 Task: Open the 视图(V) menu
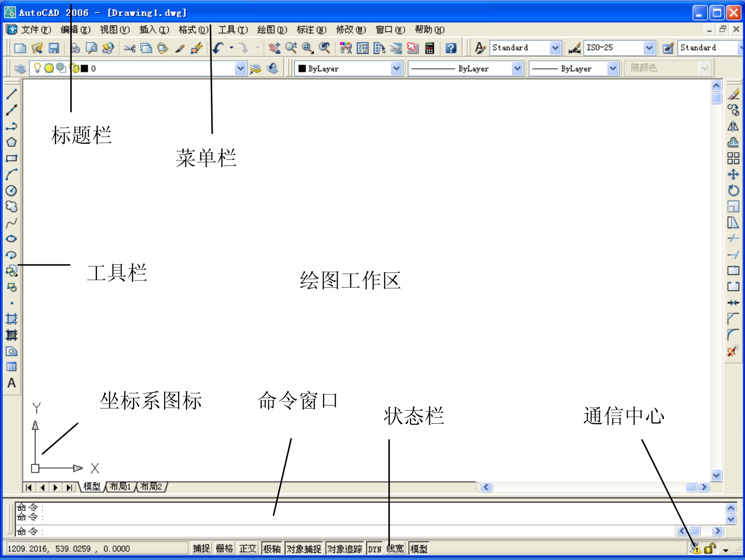pyautogui.click(x=115, y=29)
